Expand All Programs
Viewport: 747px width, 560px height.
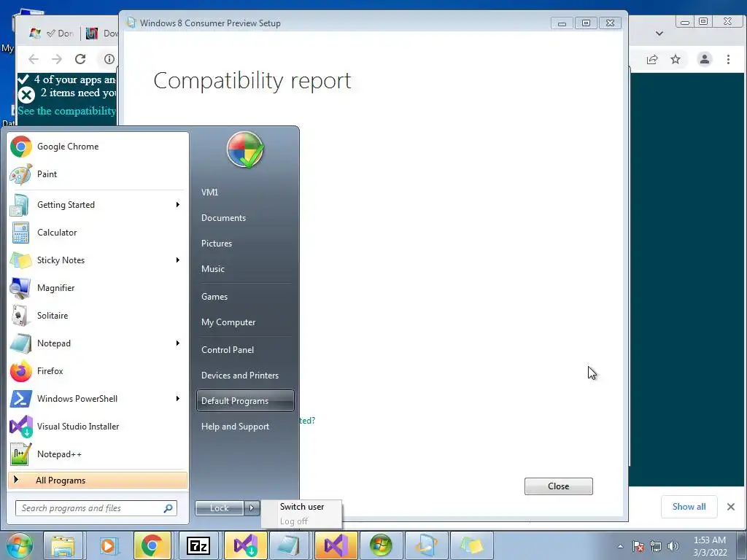[x=98, y=481]
